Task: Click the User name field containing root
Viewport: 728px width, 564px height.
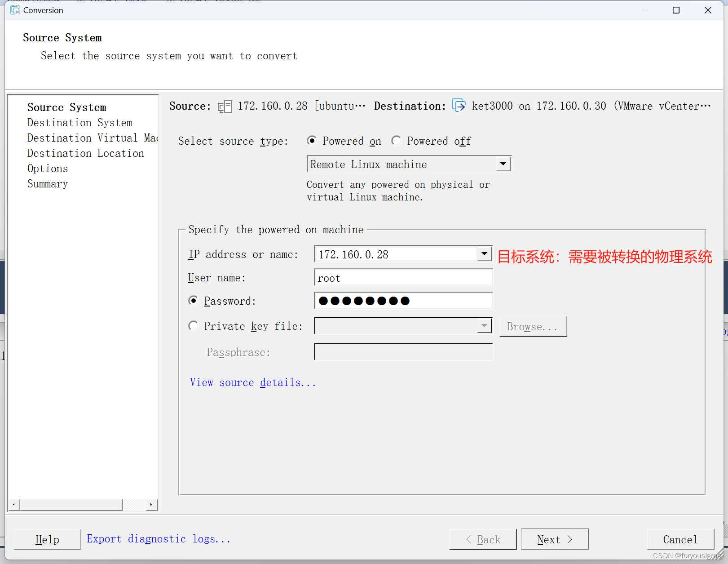Action: 403,278
